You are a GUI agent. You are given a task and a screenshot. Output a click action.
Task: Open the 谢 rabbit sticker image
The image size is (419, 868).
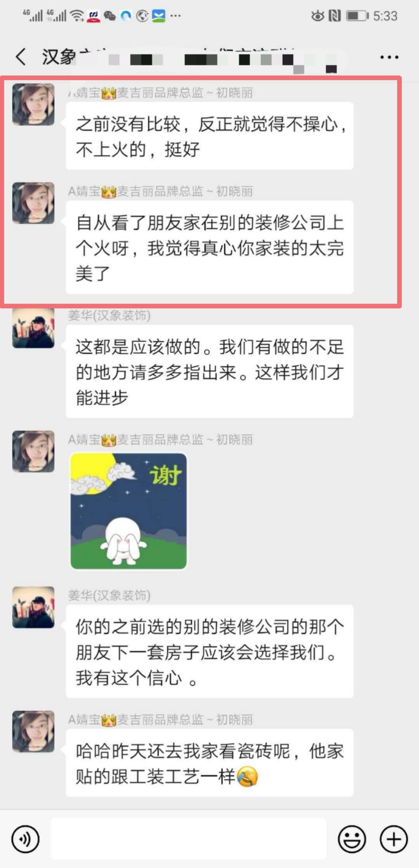pos(128,511)
